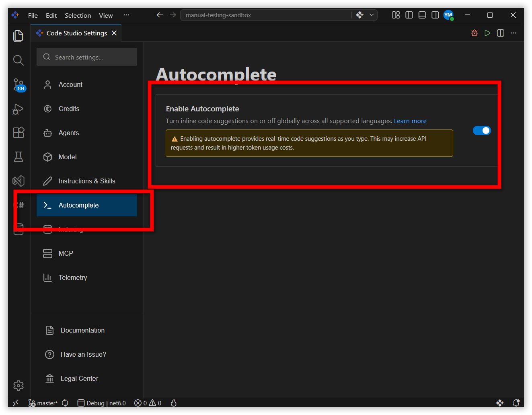Viewport: 532px width, 415px height.
Task: Click the flame icon in status bar
Action: click(x=174, y=403)
